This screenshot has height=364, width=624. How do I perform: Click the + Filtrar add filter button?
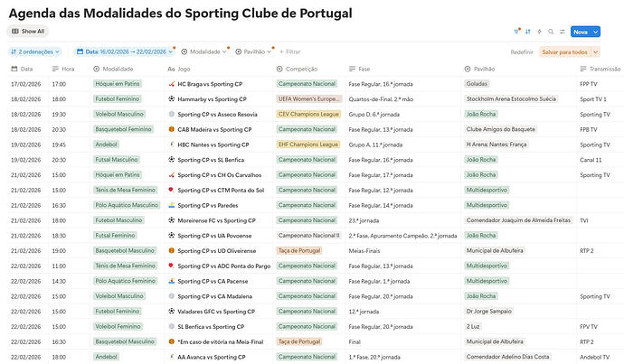click(289, 51)
